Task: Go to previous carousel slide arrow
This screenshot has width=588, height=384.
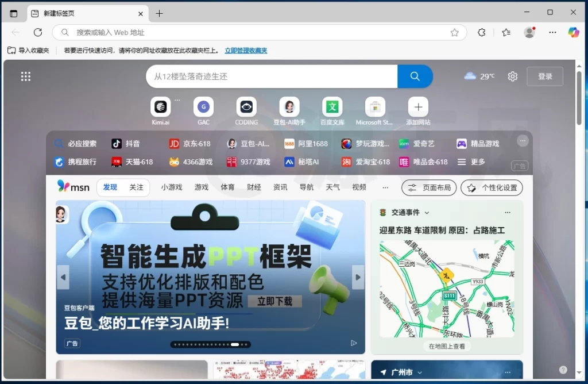Action: (x=63, y=278)
